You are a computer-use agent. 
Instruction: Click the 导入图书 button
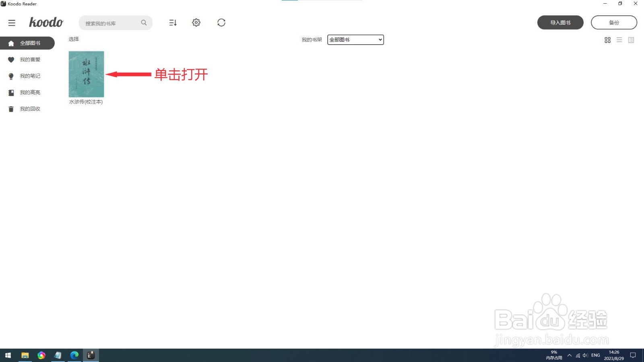point(560,23)
